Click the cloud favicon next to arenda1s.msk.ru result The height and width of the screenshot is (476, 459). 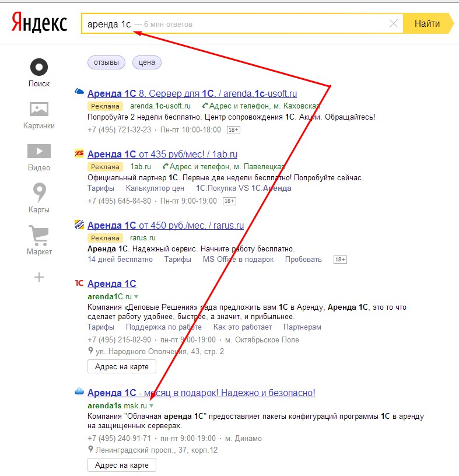[x=79, y=391]
